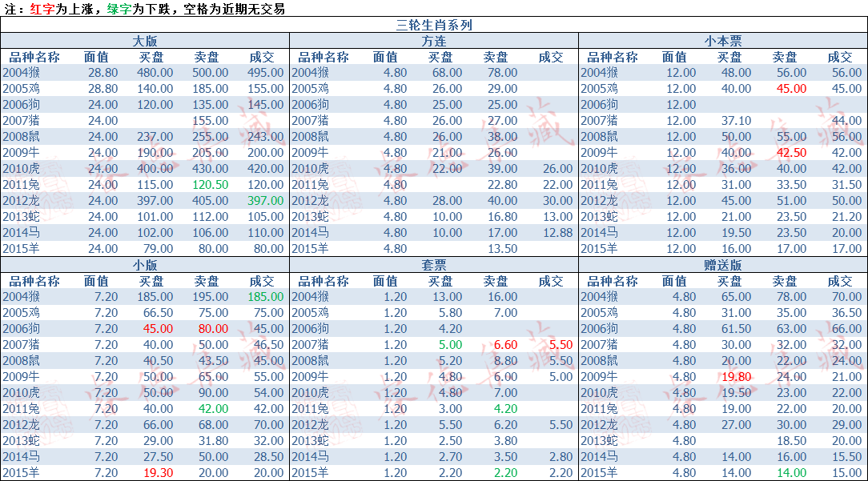The image size is (868, 481).
Task: Click green 185.00 成交 in 小版 2004猴
Action: (x=266, y=297)
